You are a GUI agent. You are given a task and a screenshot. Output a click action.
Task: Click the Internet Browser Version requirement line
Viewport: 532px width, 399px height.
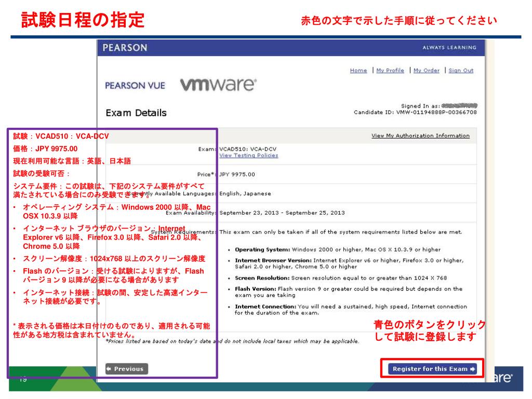(x=349, y=263)
